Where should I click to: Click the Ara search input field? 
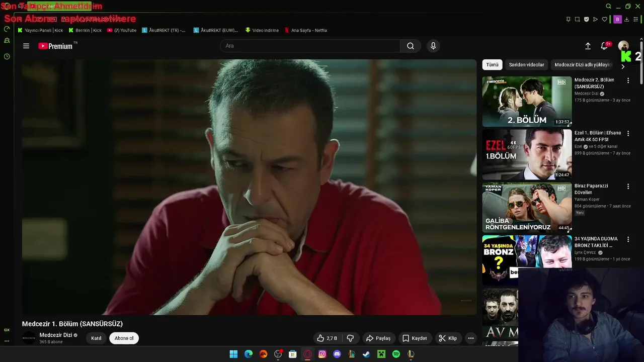coord(310,46)
